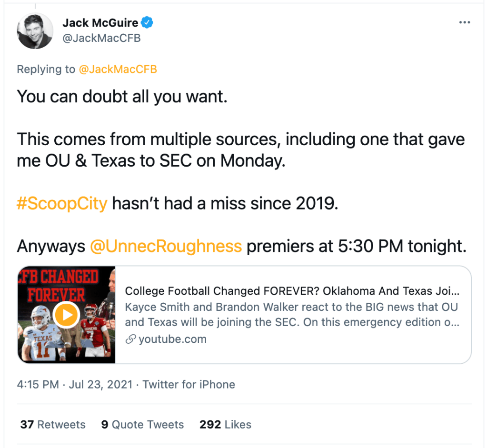This screenshot has width=487, height=448.
Task: Open the Jack McGuire display name
Action: (100, 22)
